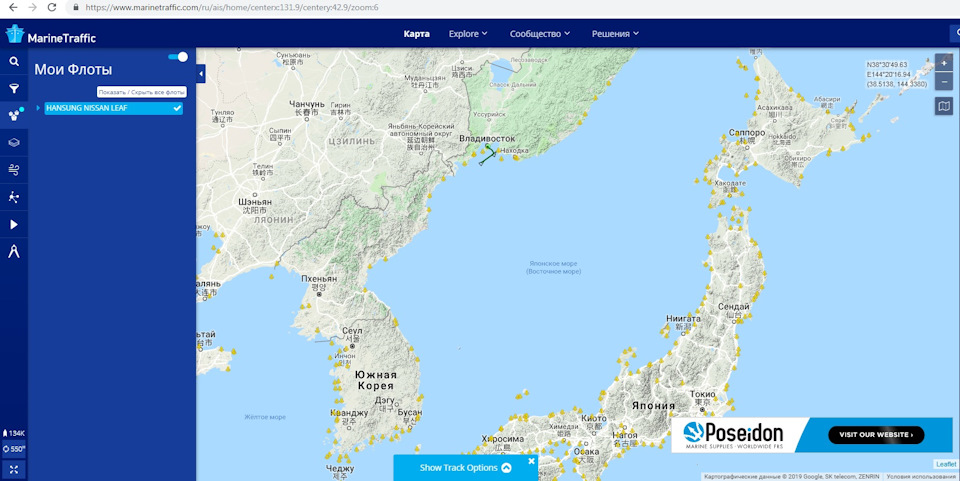
Task: Reload the page with browser refresh
Action: pos(52,7)
